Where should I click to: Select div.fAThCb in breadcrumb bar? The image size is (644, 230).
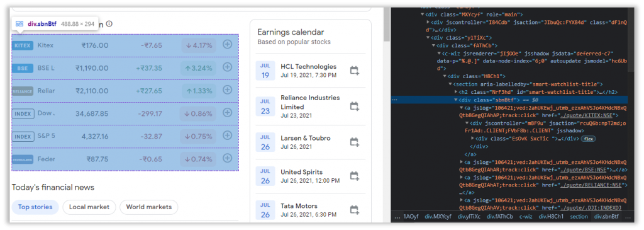[500, 217]
